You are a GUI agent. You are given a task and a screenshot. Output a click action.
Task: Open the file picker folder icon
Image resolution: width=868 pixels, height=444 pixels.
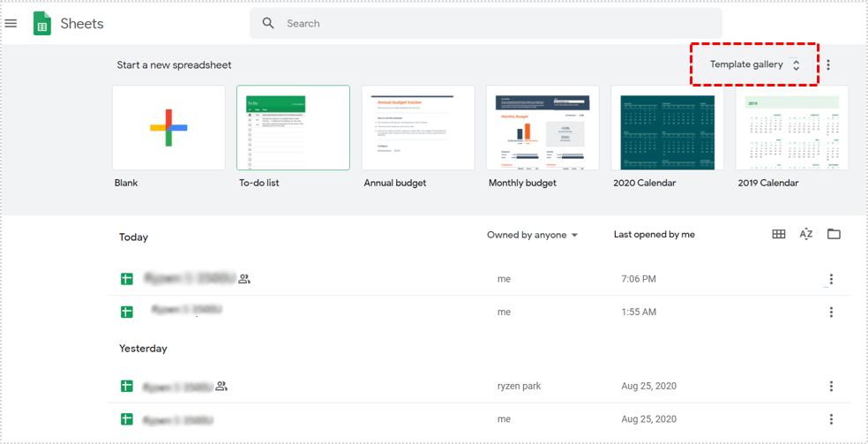tap(834, 234)
